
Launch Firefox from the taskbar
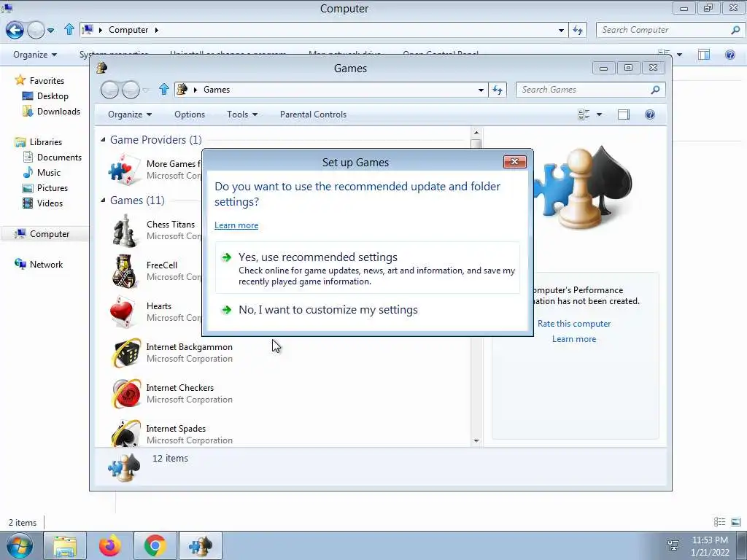pyautogui.click(x=110, y=545)
